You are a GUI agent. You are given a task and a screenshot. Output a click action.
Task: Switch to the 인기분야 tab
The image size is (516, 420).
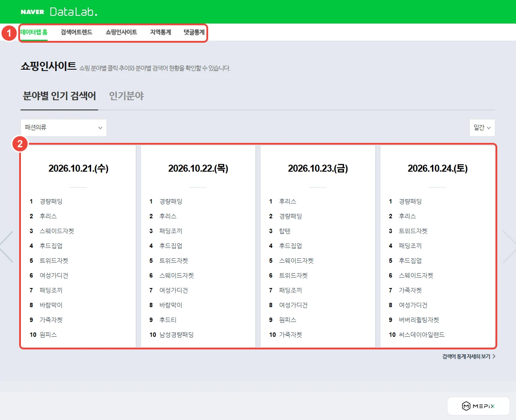point(126,96)
